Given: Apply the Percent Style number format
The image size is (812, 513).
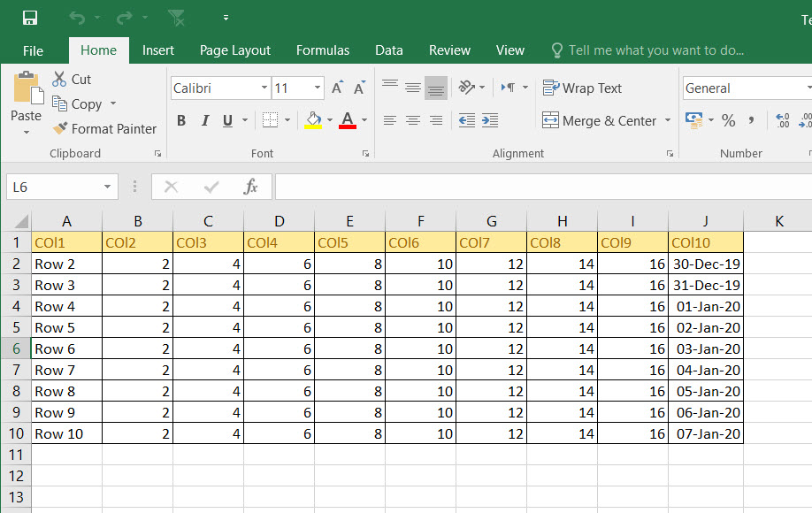Looking at the screenshot, I should coord(728,120).
